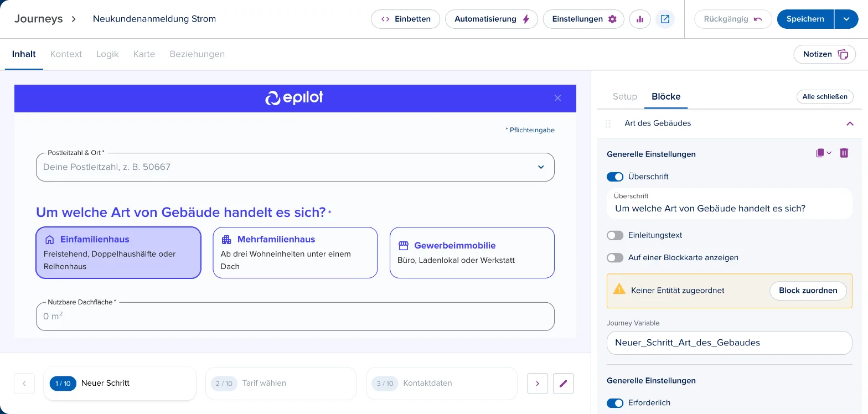Screen dimensions: 868x414
Task: Select the Gewerbeimmobilie option card
Action: point(472,252)
